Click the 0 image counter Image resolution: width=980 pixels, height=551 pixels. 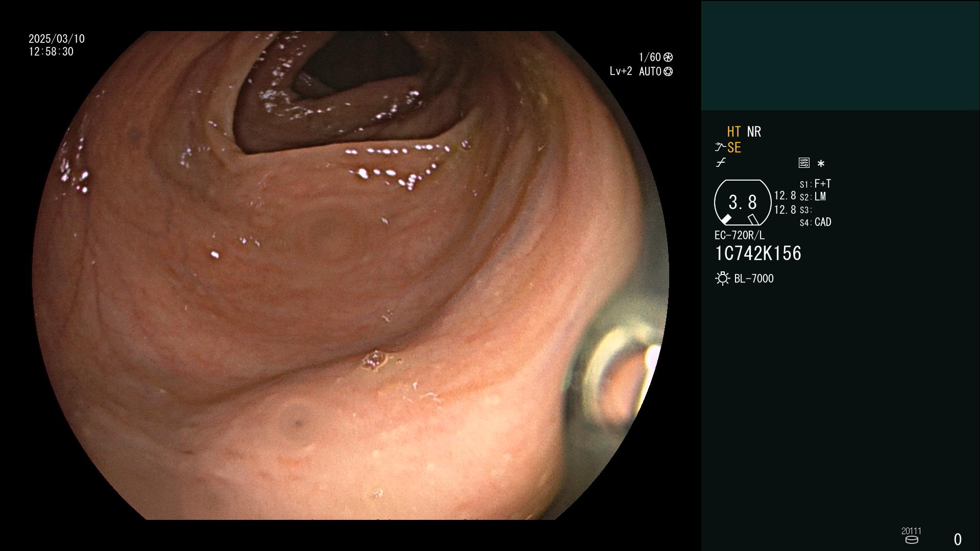(x=958, y=539)
